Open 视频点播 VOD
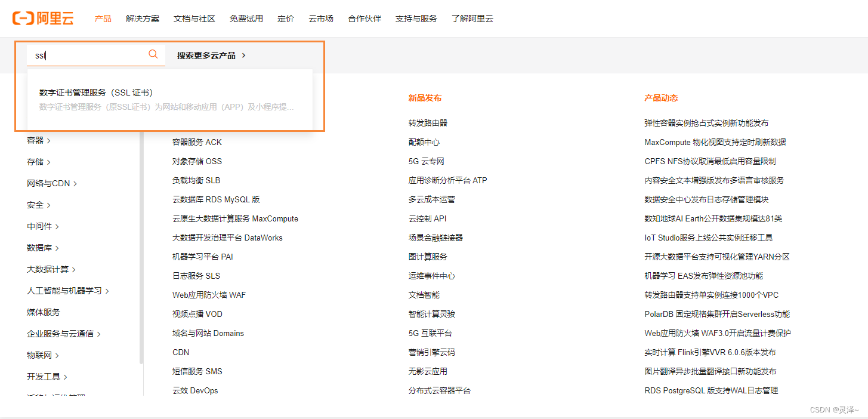 point(197,314)
